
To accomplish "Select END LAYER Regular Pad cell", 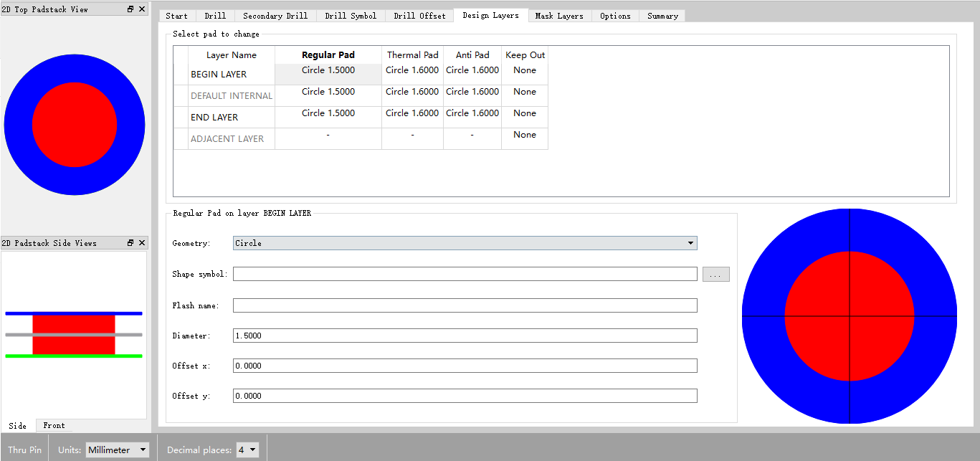I will [328, 118].
